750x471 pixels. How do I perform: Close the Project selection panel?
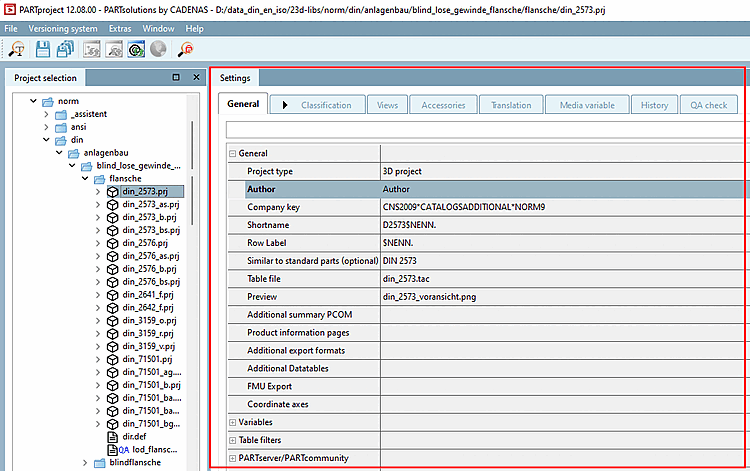click(x=194, y=78)
